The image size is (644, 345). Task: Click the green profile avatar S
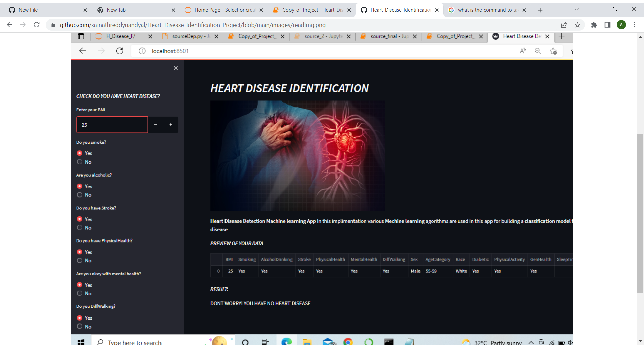click(622, 25)
